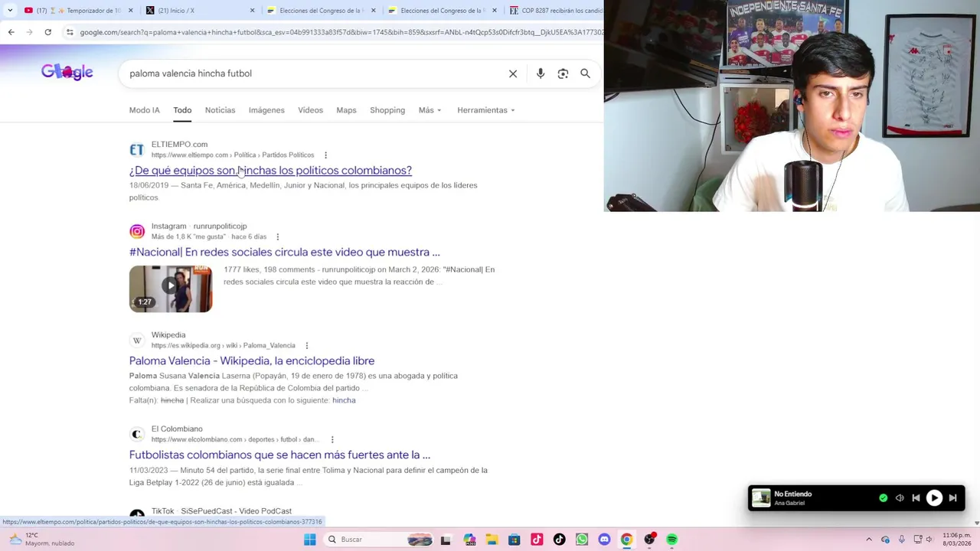Image resolution: width=980 pixels, height=551 pixels.
Task: Click into the Google search input field
Action: (x=314, y=73)
